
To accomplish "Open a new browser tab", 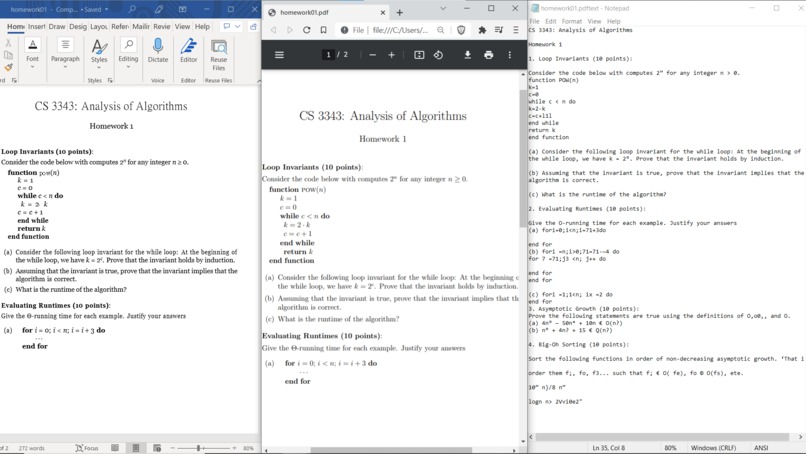I will point(399,12).
